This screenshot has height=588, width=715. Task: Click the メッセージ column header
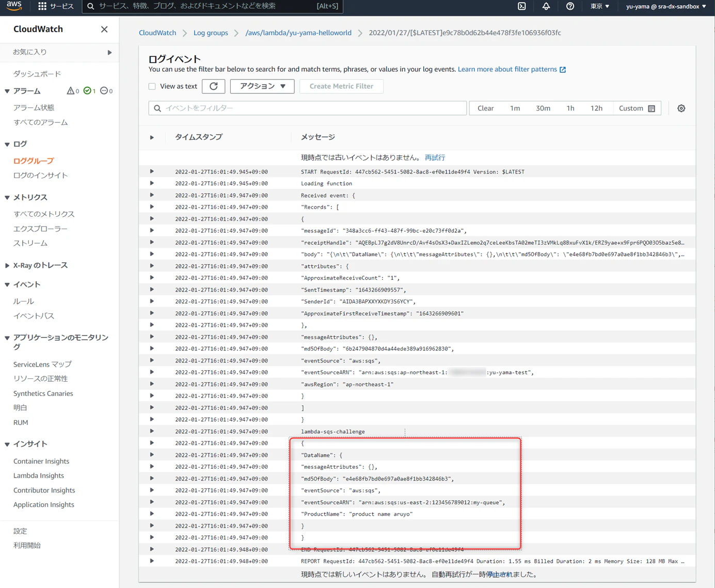(x=318, y=137)
